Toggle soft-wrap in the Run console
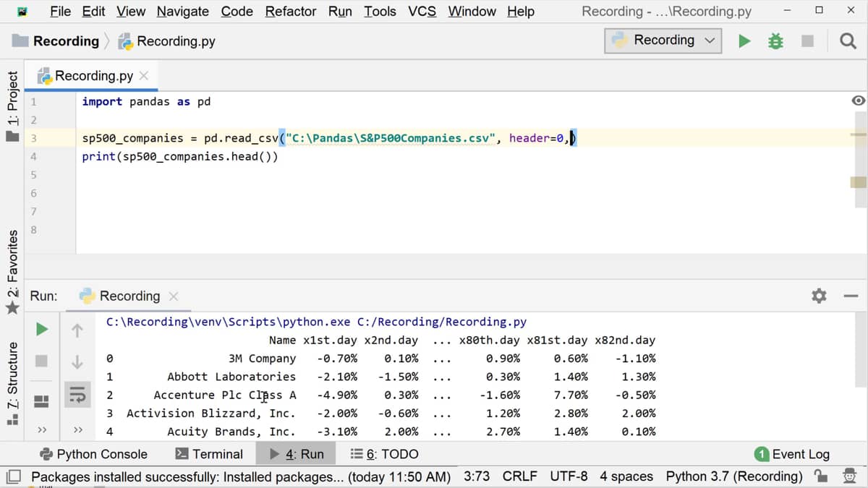 [x=77, y=394]
